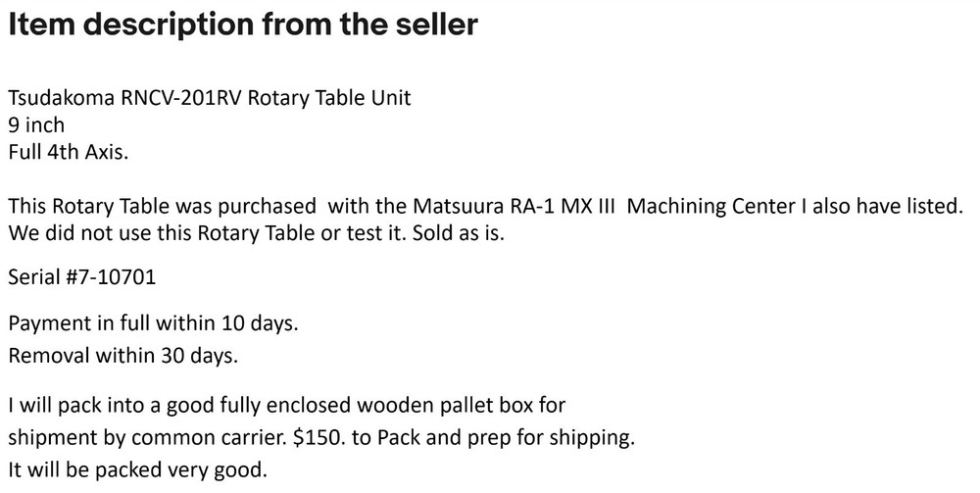Click the 'Removal within 30 days.' line
The height and width of the screenshot is (493, 980).
(x=122, y=355)
